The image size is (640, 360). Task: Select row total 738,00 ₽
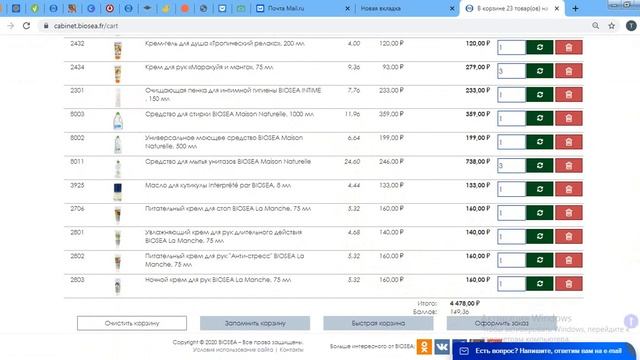[x=478, y=162]
